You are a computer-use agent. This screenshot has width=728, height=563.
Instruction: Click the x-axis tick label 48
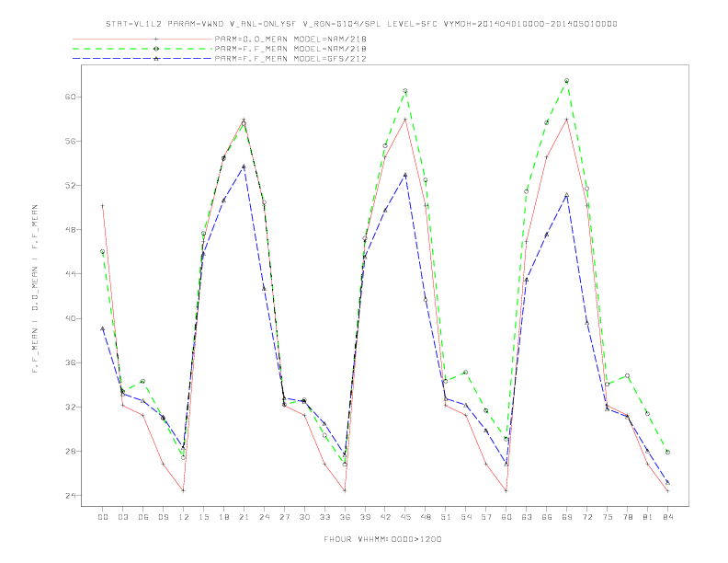coord(426,517)
